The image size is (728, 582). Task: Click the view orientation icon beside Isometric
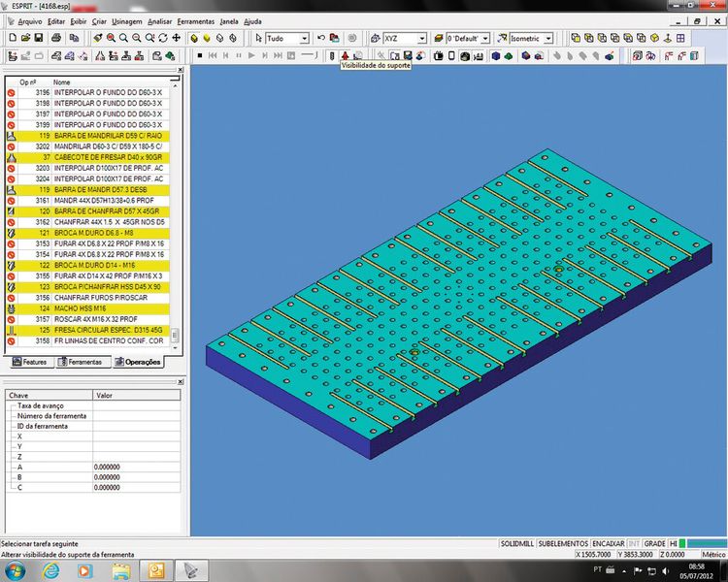click(x=502, y=38)
